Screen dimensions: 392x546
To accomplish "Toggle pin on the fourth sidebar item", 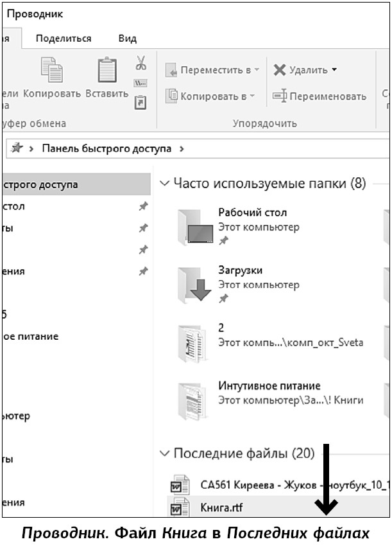I will point(144,271).
